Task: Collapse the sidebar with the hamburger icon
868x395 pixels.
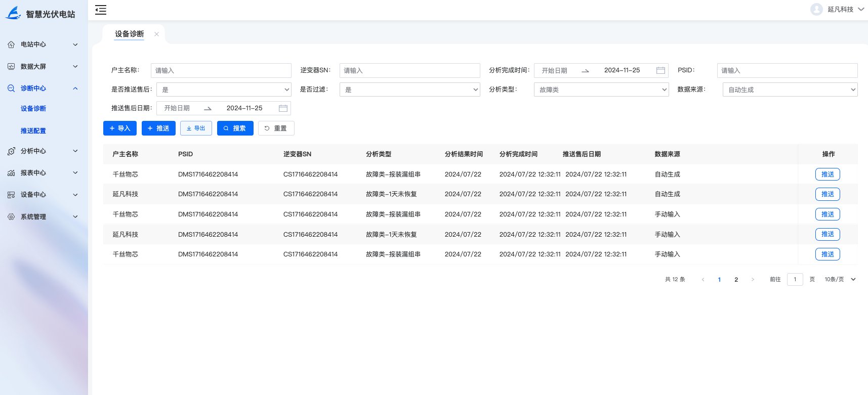Action: [x=101, y=10]
